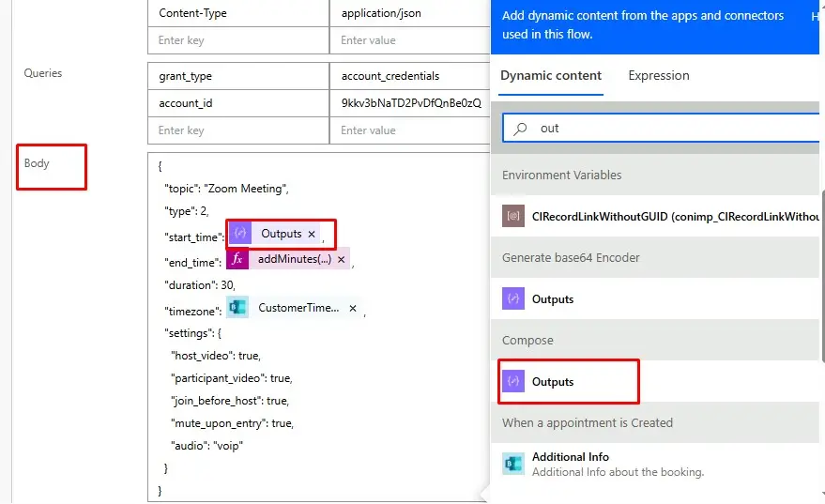Select the Additional Info dynamic content item

[x=570, y=457]
